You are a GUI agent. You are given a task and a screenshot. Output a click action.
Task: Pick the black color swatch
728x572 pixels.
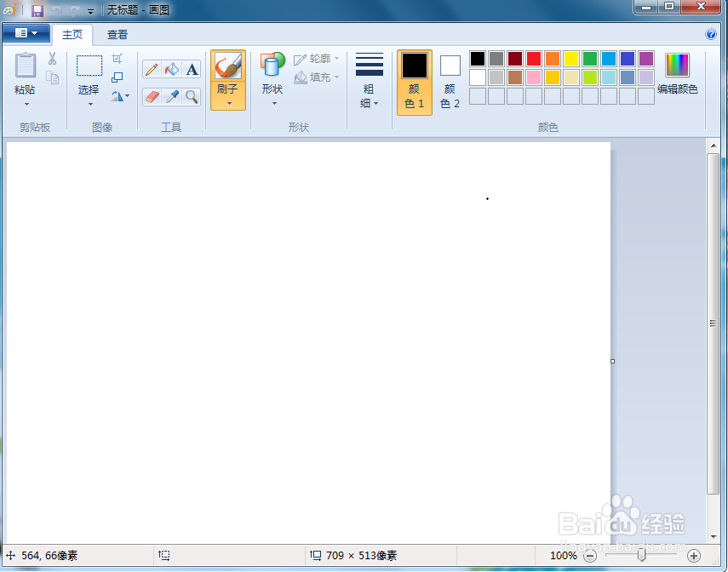click(478, 59)
